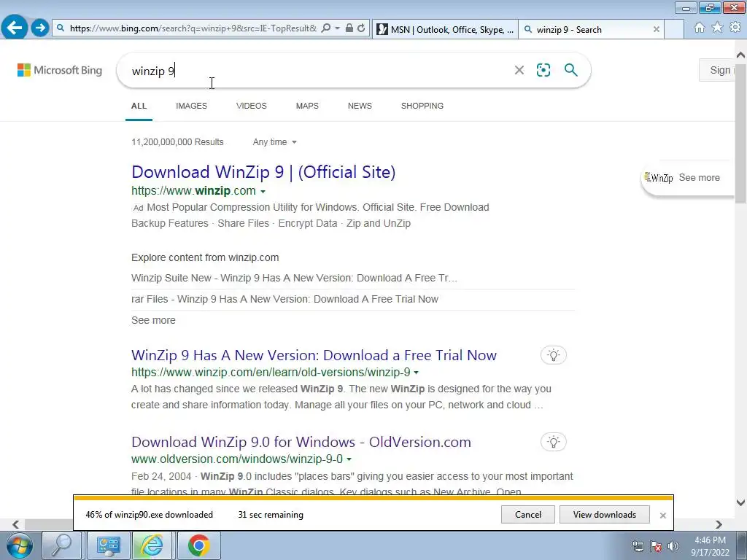Click lightbulb icon beside OldVersion.com result
The height and width of the screenshot is (560, 747).
553,442
